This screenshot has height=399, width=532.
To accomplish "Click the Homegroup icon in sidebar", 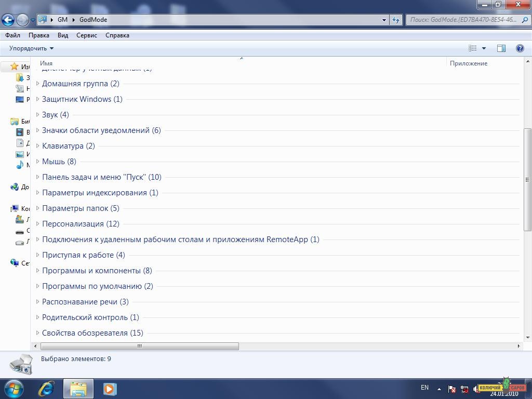I will click(15, 187).
